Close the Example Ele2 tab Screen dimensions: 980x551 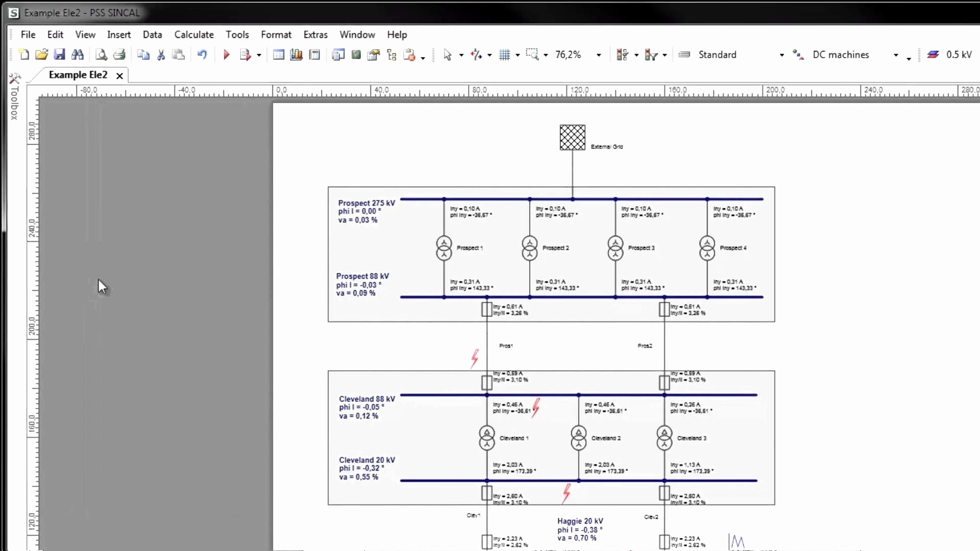click(x=119, y=76)
